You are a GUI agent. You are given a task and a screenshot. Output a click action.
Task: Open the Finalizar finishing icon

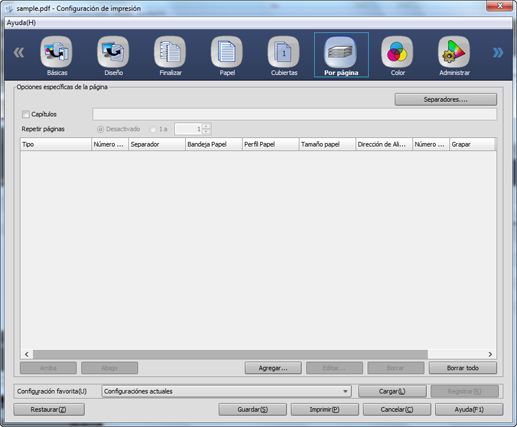click(170, 52)
